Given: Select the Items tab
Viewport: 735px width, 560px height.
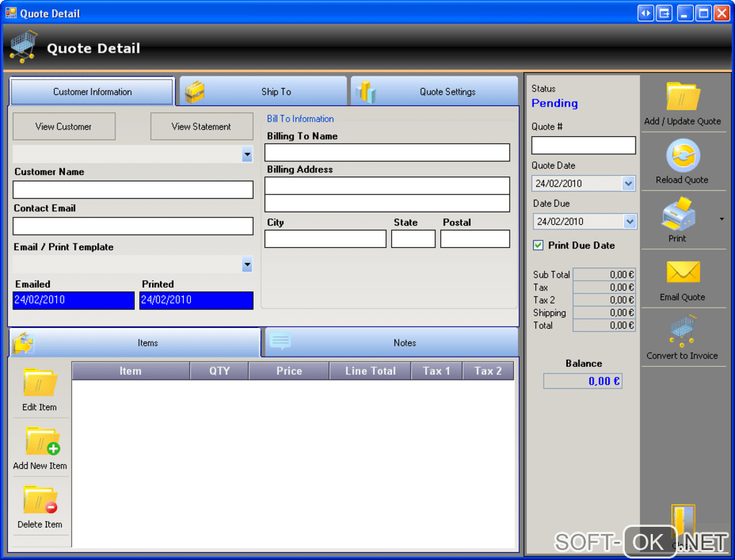Looking at the screenshot, I should point(135,343).
